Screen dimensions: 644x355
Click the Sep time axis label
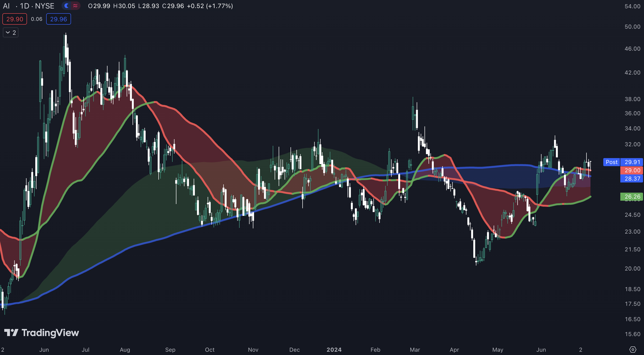[170, 350]
